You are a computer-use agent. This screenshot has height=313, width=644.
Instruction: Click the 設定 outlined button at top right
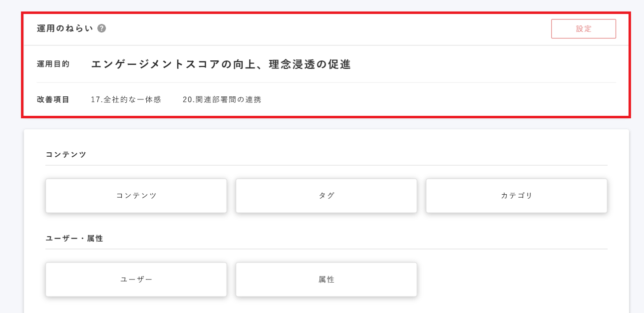pos(583,28)
